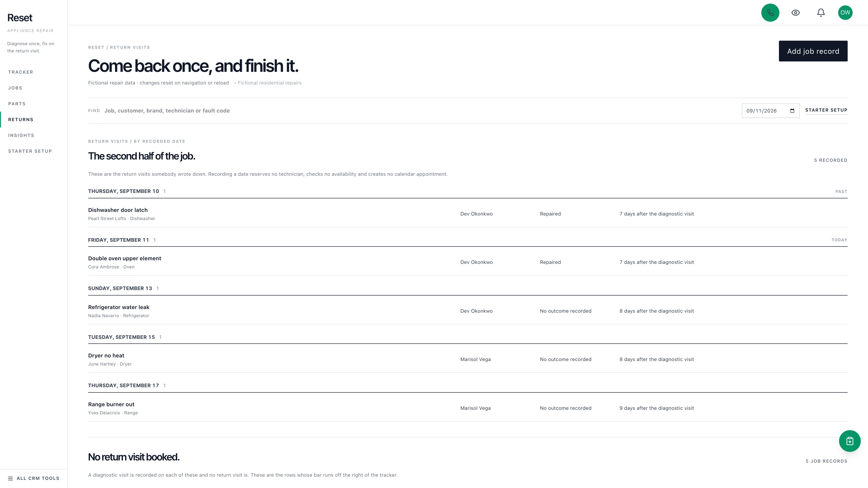
Task: Click Thursday, September 10 group header
Action: (x=123, y=191)
